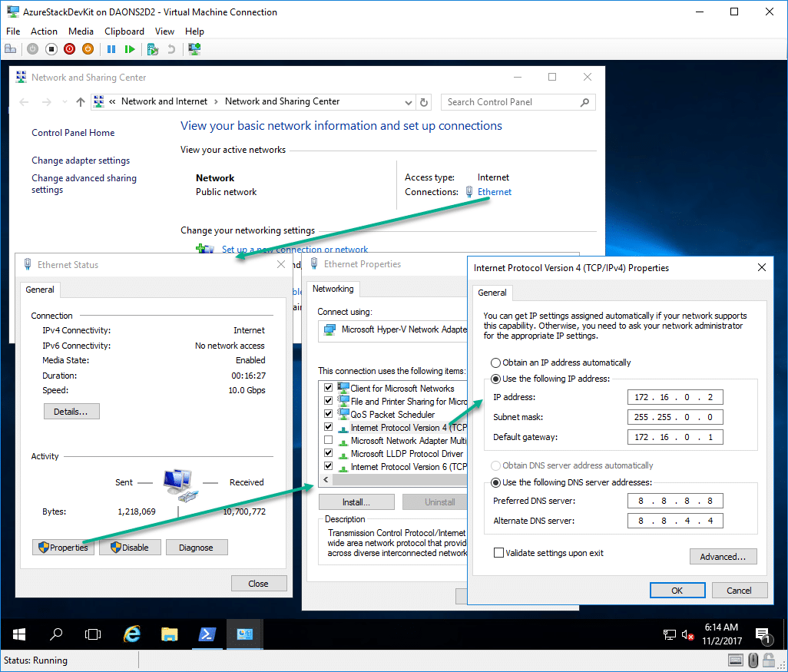Screen dimensions: 788x672
Task: Open Task View on the taskbar
Action: coord(93,634)
